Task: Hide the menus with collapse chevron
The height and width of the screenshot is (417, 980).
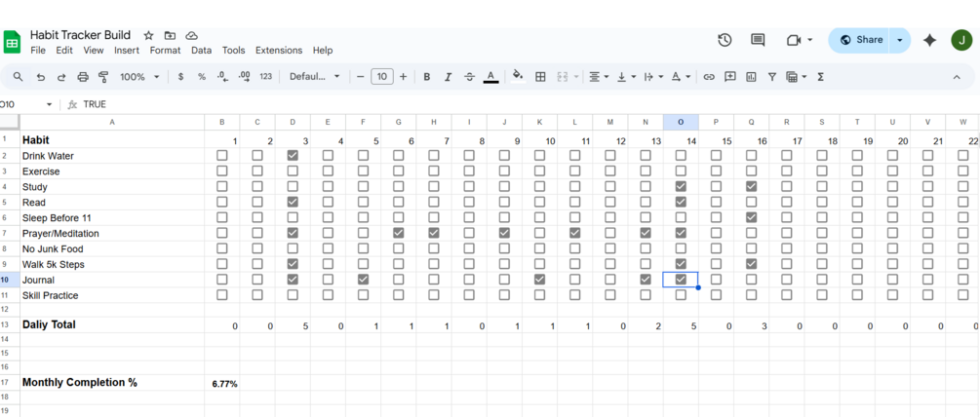Action: pos(957,77)
